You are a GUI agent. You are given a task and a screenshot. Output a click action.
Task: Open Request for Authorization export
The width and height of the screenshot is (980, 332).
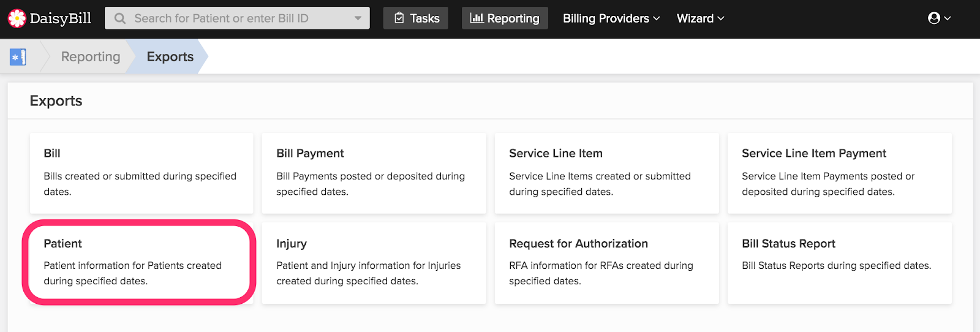click(606, 263)
